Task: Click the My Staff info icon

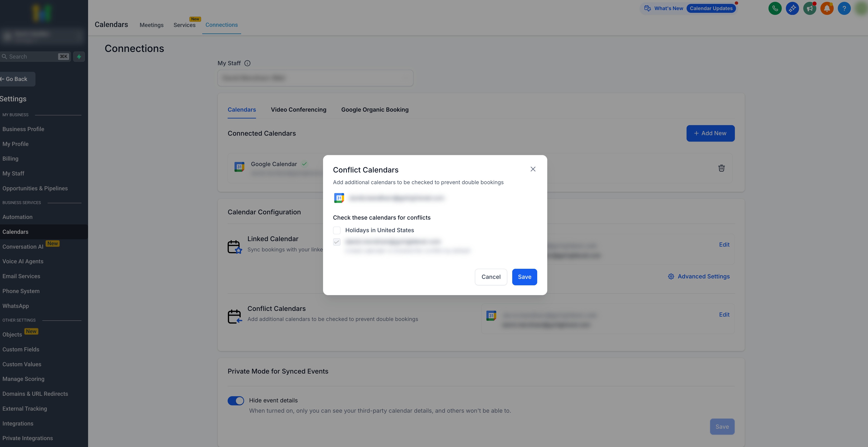Action: 247,63
